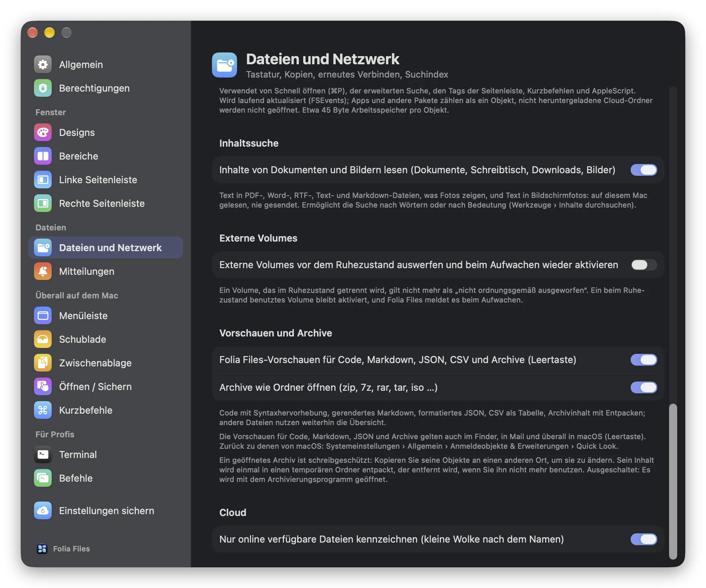Choose the Bereiche panes icon
706x588 pixels.
point(43,156)
